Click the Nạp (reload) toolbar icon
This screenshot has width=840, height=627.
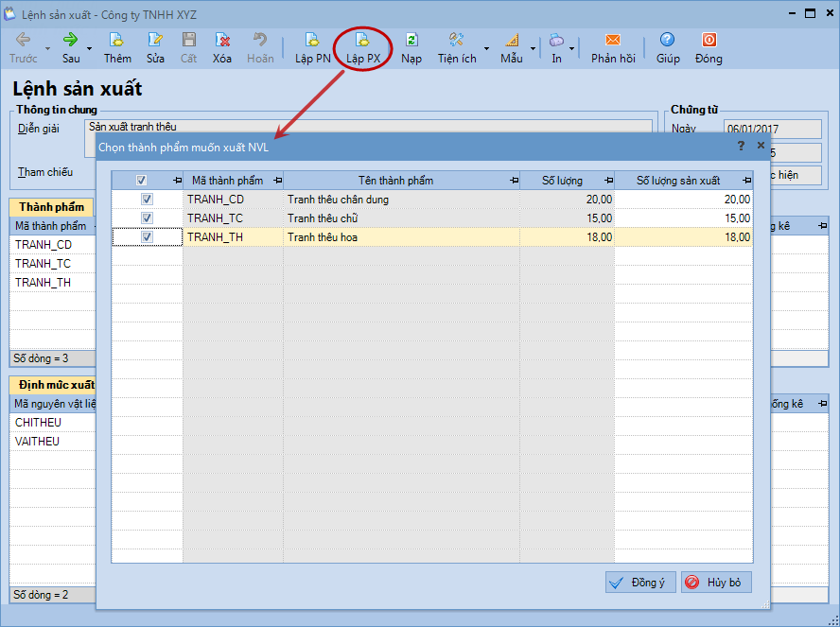pyautogui.click(x=411, y=41)
